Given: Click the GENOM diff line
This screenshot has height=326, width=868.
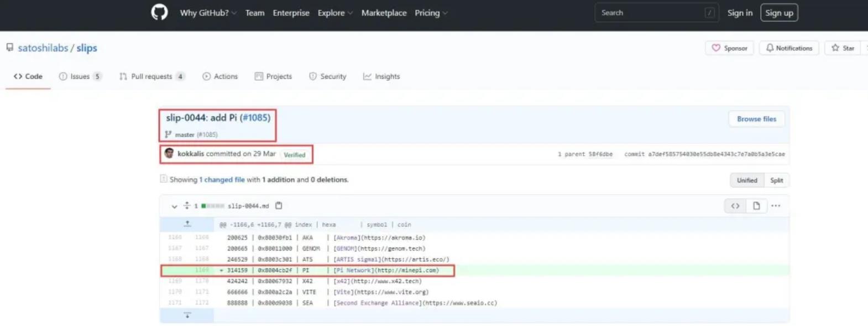Looking at the screenshot, I should [x=474, y=249].
